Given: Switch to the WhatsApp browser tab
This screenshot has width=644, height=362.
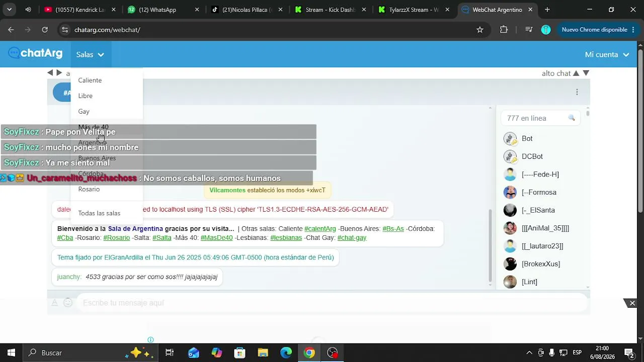Looking at the screenshot, I should click(164, 10).
